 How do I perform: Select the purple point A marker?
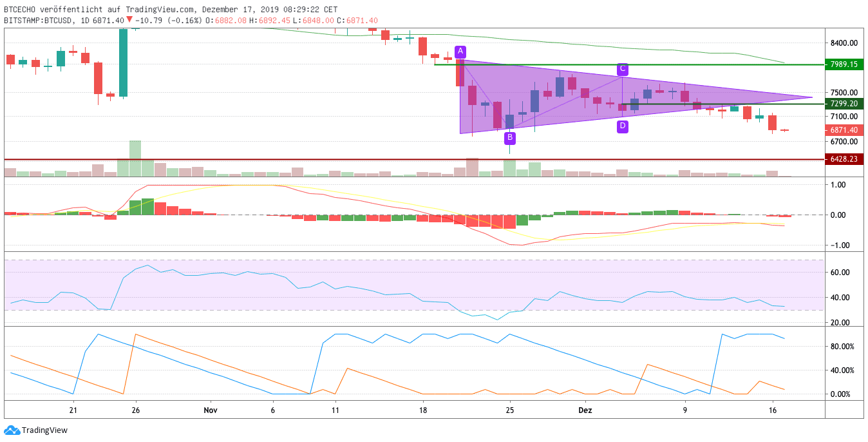[460, 52]
